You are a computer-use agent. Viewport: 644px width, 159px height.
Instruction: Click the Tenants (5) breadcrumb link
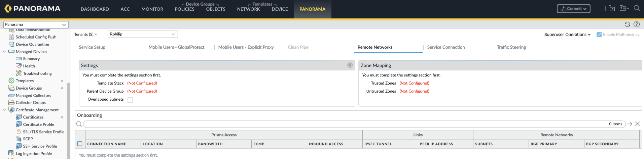click(85, 34)
